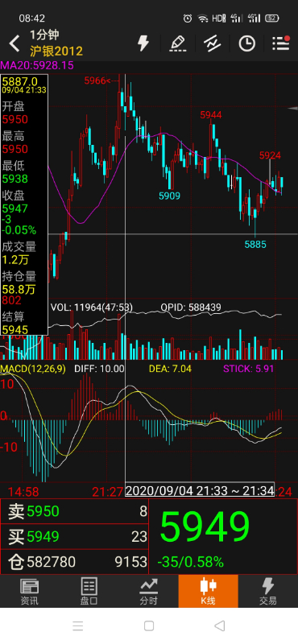Image resolution: width=298 pixels, height=644 pixels.
Task: Tap the MACD(12,26,9) indicator label
Action: pyautogui.click(x=33, y=369)
